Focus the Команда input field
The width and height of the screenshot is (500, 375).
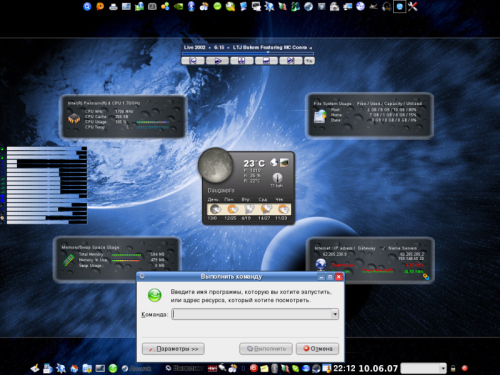[252, 314]
